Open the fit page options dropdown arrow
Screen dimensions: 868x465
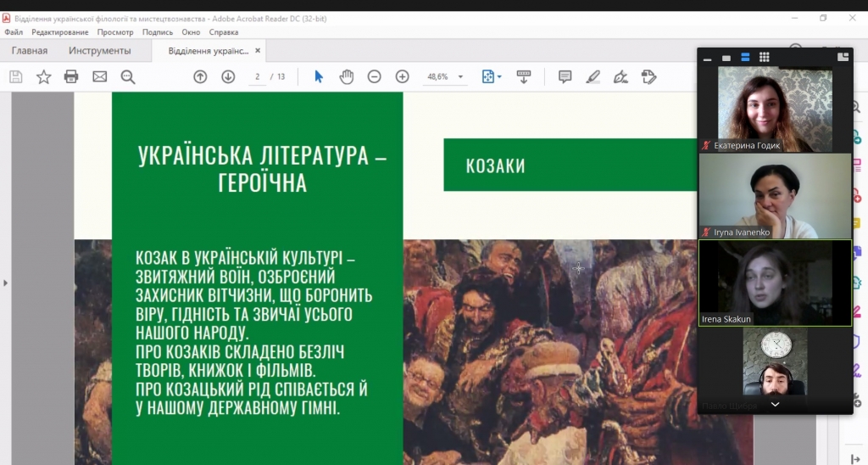pyautogui.click(x=499, y=76)
